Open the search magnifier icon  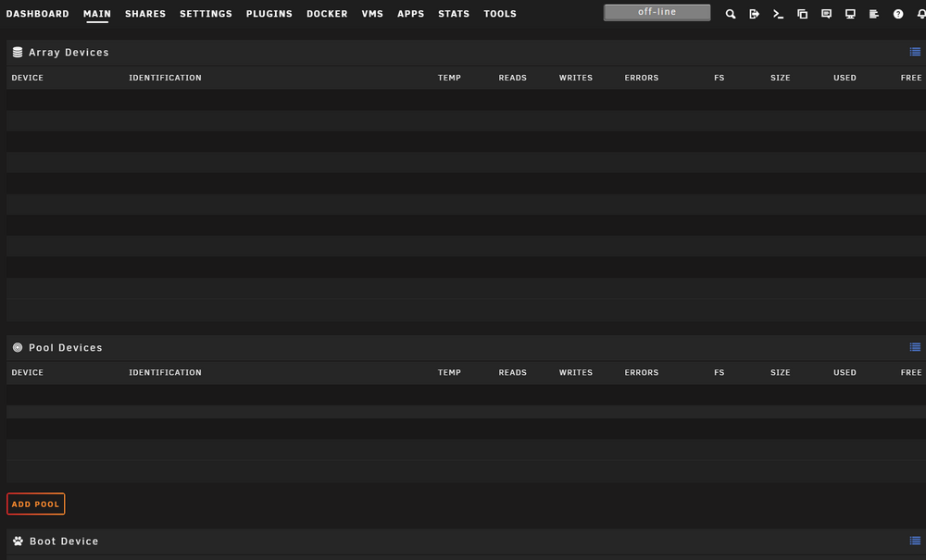(731, 14)
